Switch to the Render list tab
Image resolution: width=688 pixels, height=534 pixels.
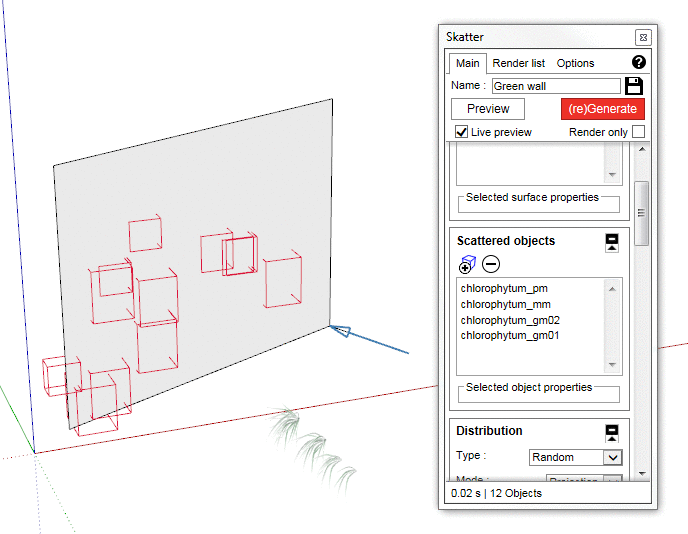[x=518, y=63]
